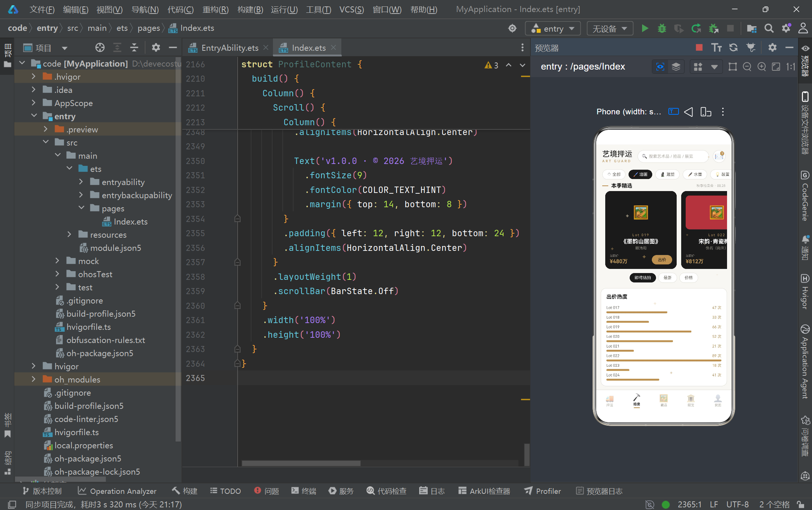Run the entry app with green play button
Viewport: 812px width, 510px height.
pos(645,29)
